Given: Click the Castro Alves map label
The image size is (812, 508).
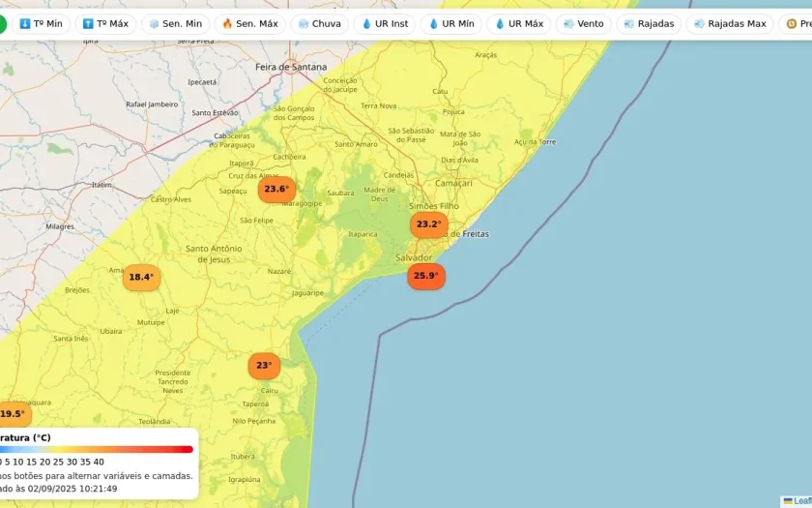Looking at the screenshot, I should [x=171, y=199].
